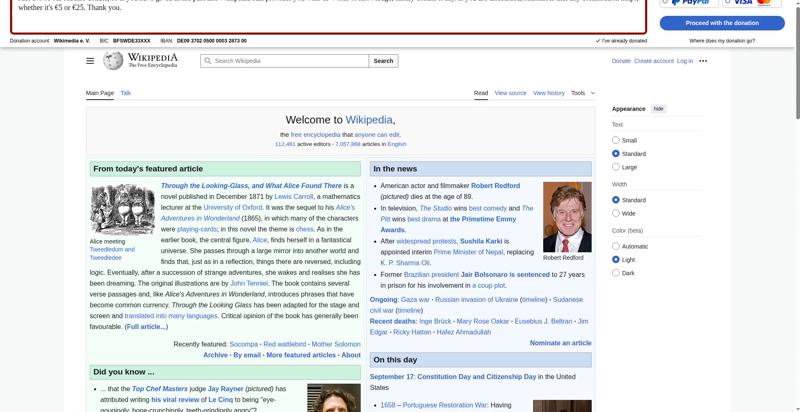Click the Nominate an article link

click(560, 343)
